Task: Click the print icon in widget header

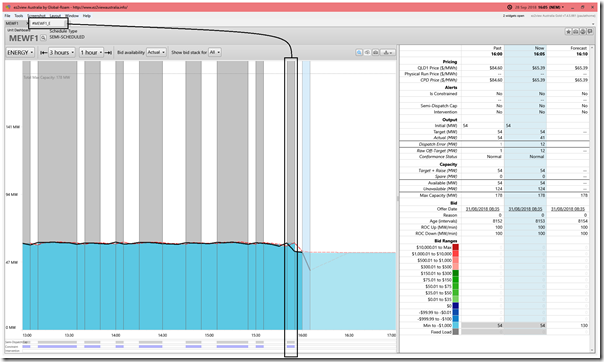Action: click(x=575, y=32)
